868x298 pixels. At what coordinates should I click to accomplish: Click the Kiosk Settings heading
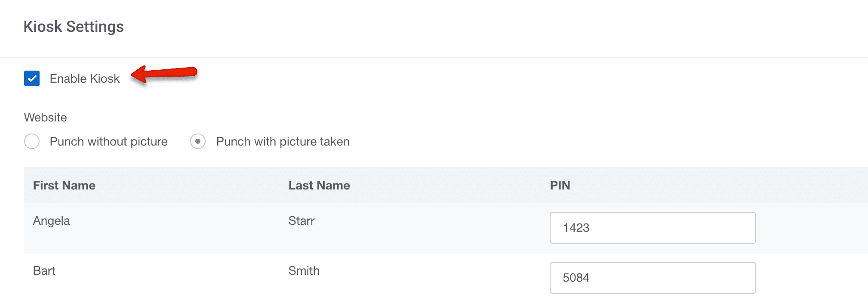[74, 27]
